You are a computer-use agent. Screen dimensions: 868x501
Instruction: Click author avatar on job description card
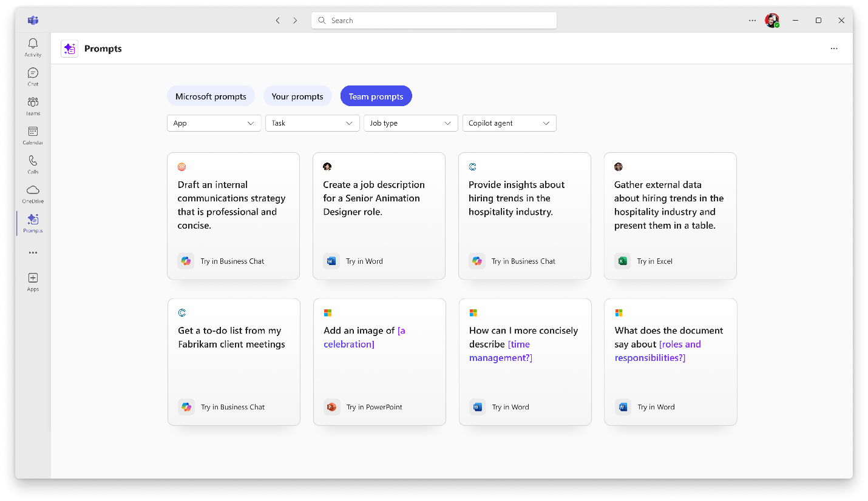tap(327, 167)
